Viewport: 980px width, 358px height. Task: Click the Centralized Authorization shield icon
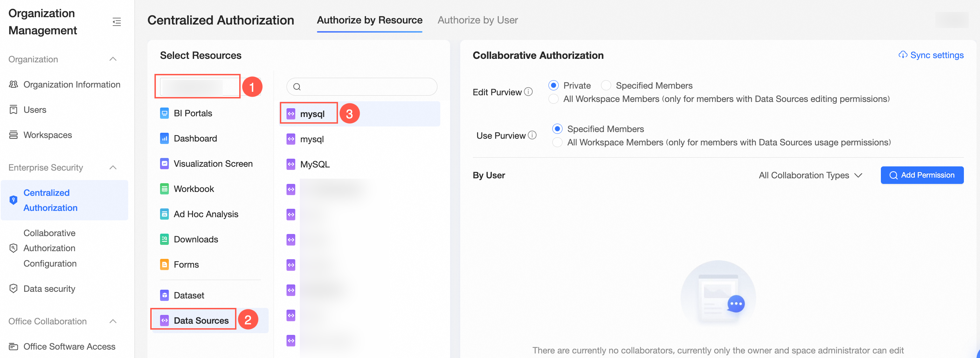point(13,200)
